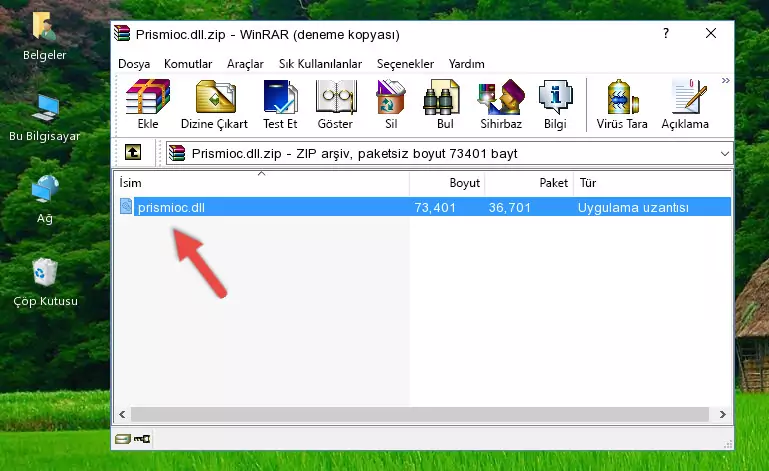Click the horizontal scrollbar track
This screenshot has height=471, width=769.
click(x=420, y=415)
